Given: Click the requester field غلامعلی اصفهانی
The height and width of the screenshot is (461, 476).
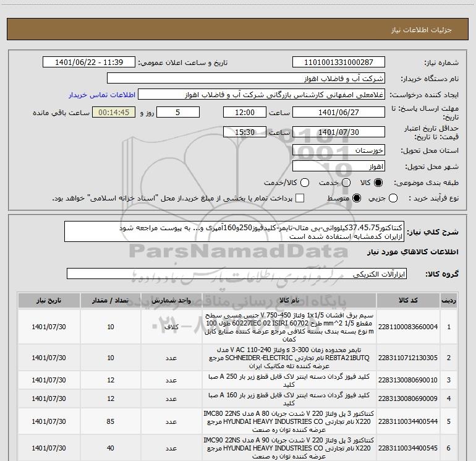Looking at the screenshot, I should point(261,95).
